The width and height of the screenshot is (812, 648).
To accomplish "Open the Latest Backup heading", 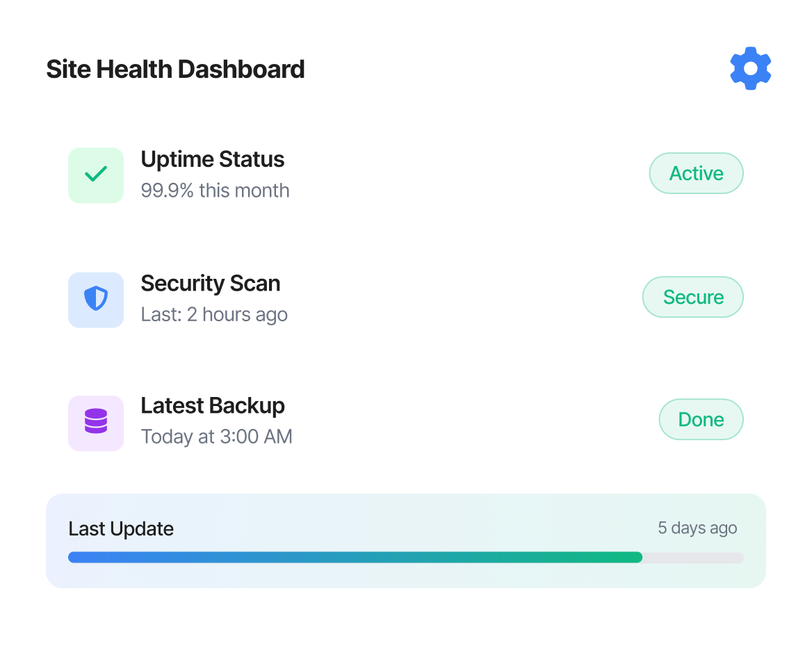I will (x=213, y=405).
